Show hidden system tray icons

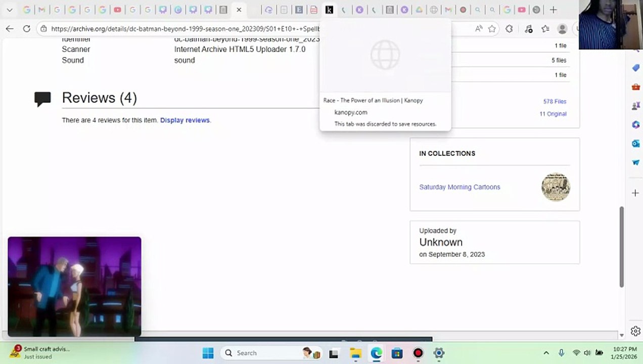[x=546, y=353]
